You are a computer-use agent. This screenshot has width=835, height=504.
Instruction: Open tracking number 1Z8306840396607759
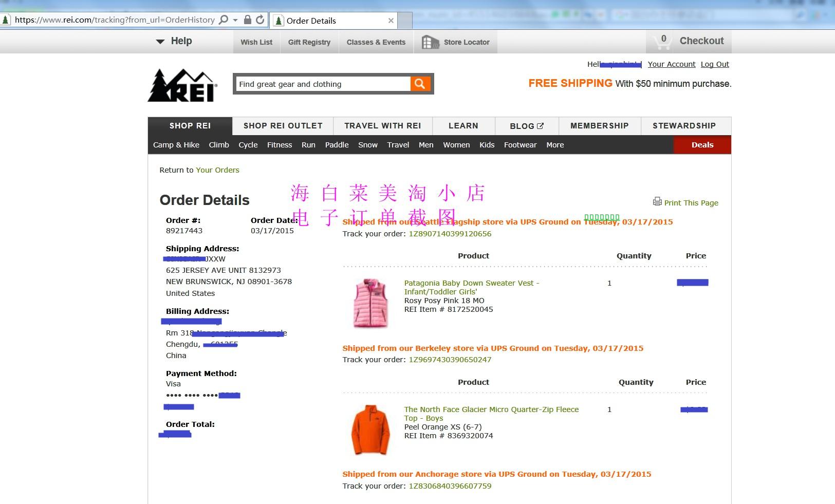(450, 486)
